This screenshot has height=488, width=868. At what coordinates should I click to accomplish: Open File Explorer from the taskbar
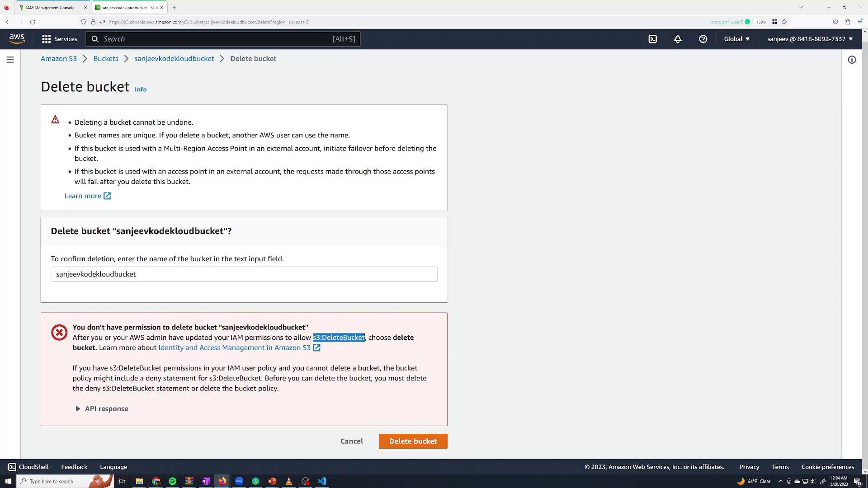point(139,481)
